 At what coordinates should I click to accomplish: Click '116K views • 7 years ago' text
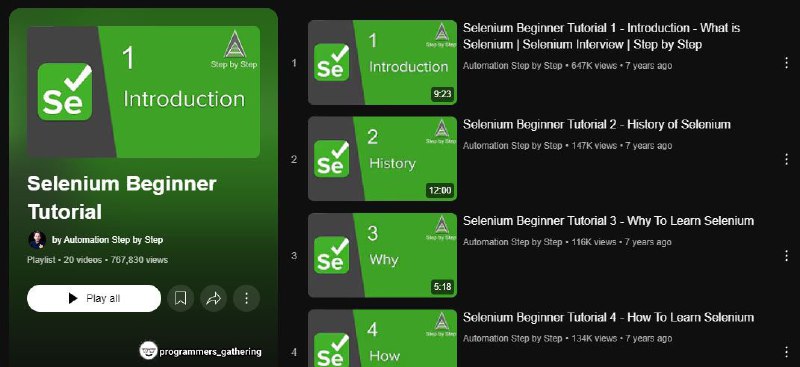pos(621,242)
